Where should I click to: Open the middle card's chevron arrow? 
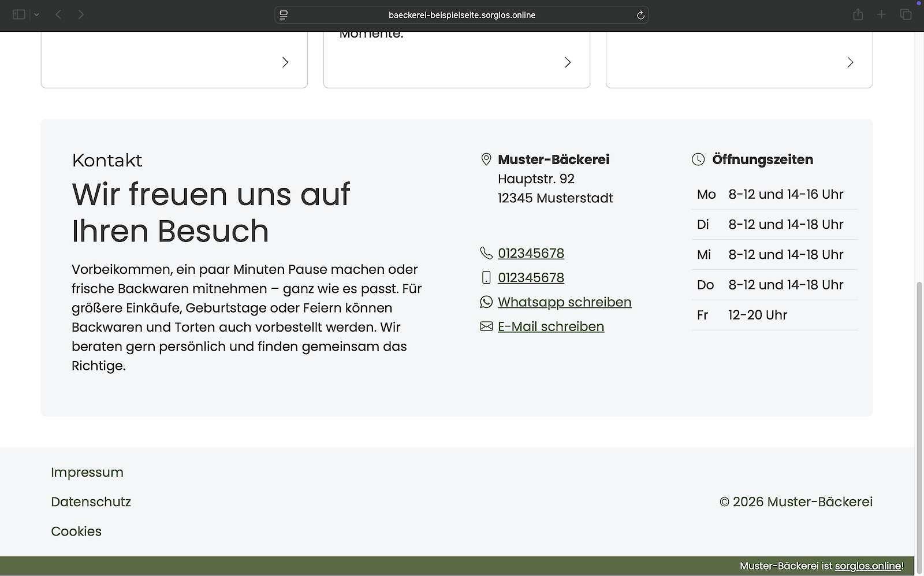(567, 62)
